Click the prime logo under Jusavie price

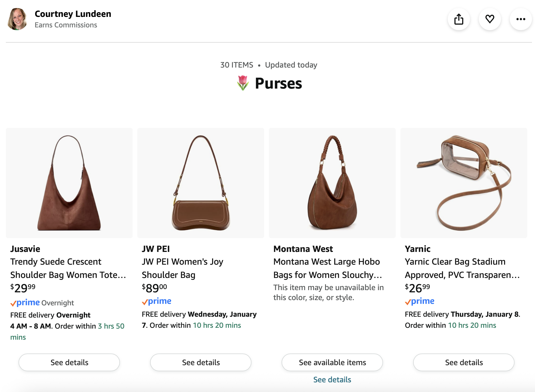point(25,303)
